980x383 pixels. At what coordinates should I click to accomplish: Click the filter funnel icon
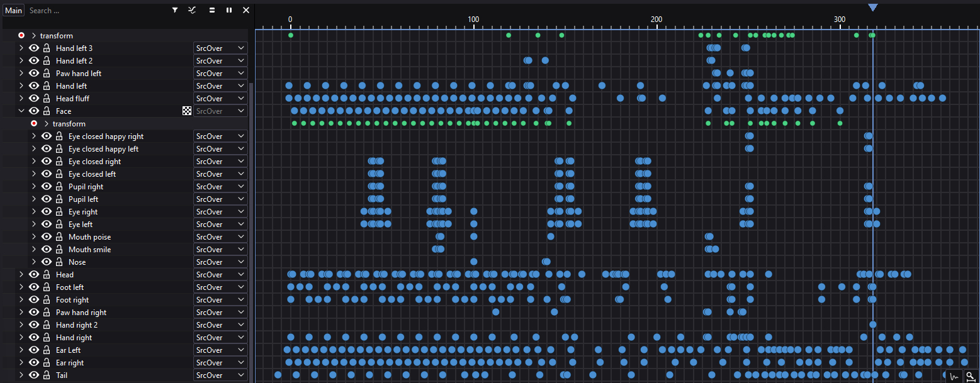point(175,10)
